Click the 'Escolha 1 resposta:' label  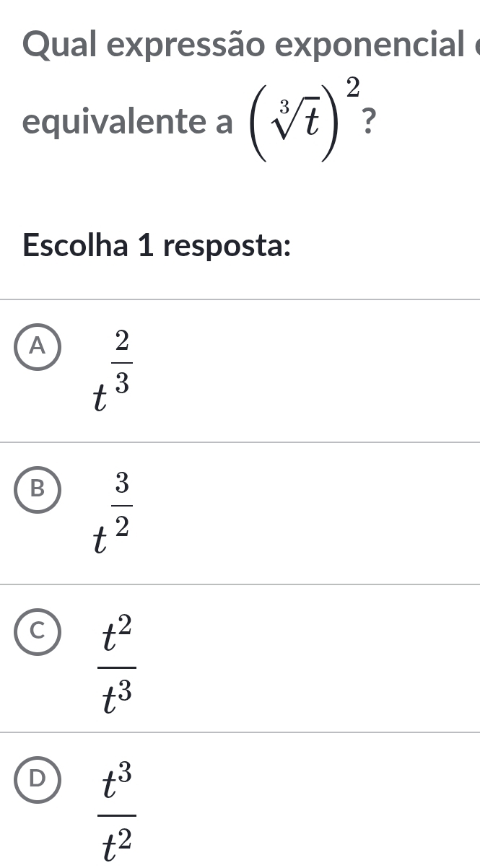point(157,247)
